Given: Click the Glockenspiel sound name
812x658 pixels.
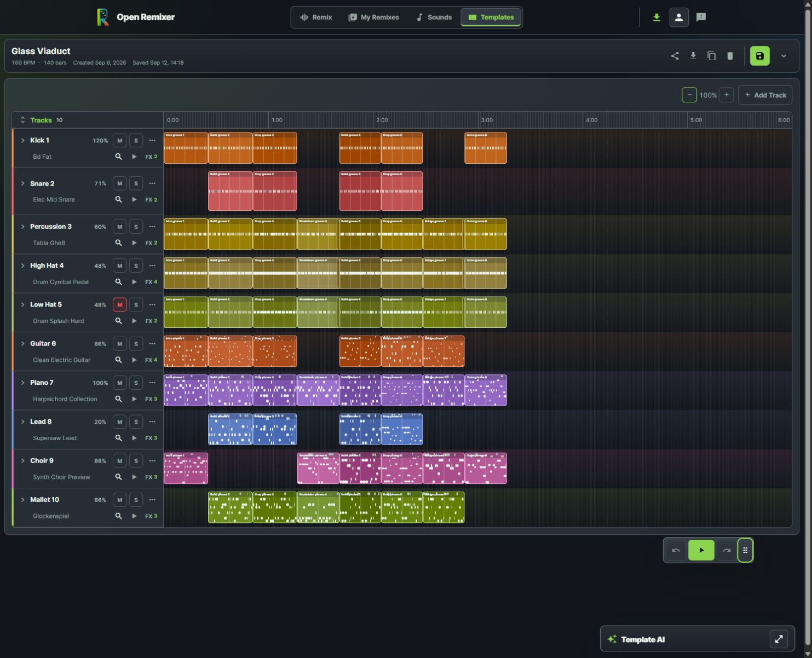Looking at the screenshot, I should tap(51, 516).
